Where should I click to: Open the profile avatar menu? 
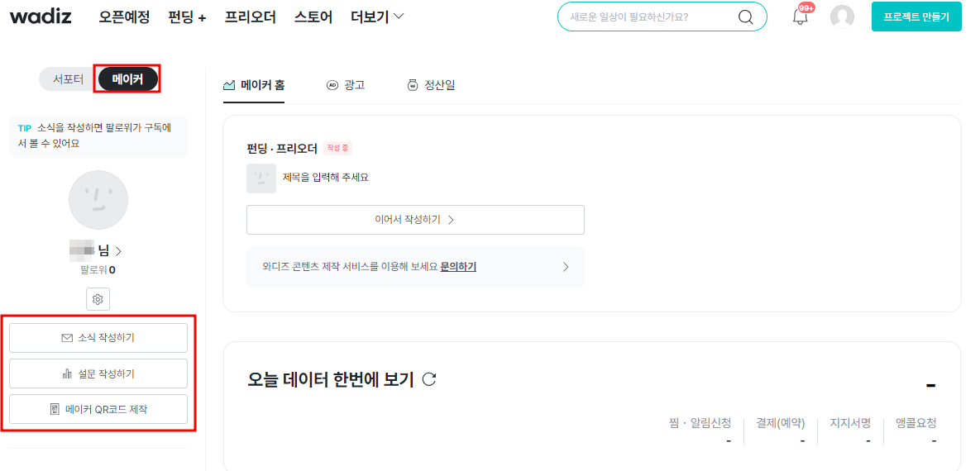pyautogui.click(x=842, y=17)
